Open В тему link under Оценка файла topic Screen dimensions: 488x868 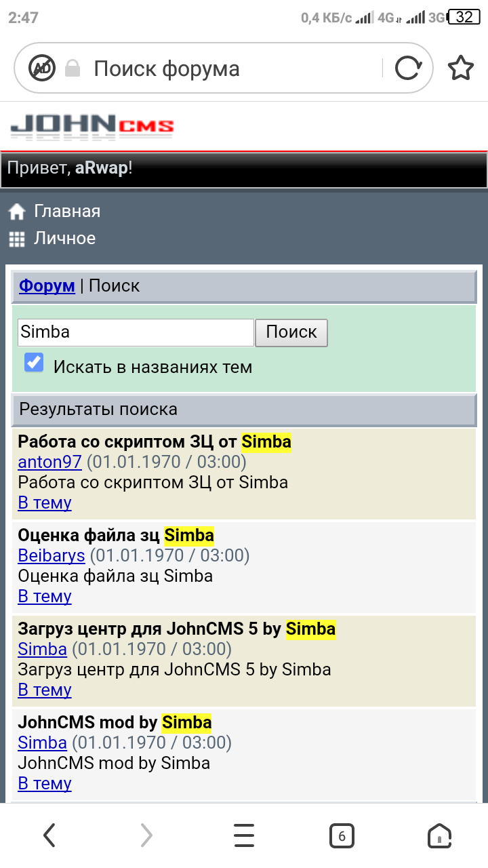pos(45,596)
